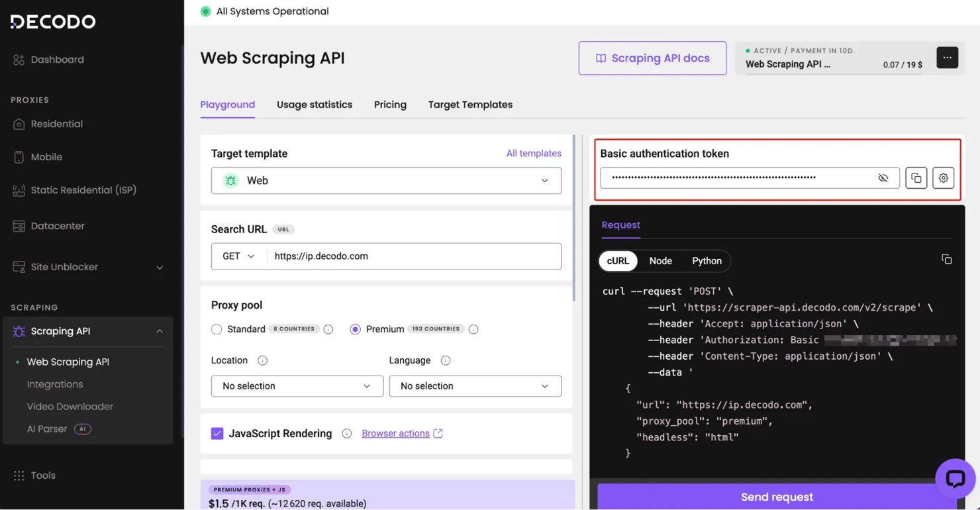Screen dimensions: 980x510
Task: Select the Python code tab
Action: click(x=707, y=261)
